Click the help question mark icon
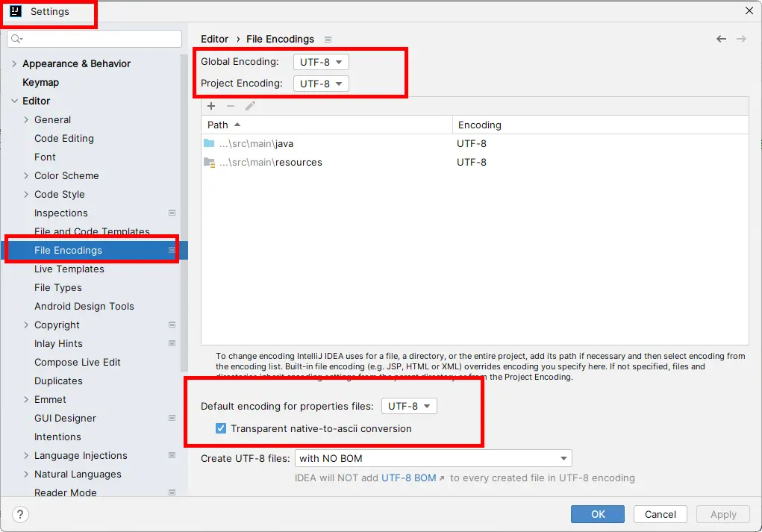Viewport: 762px width, 532px height. pyautogui.click(x=21, y=514)
